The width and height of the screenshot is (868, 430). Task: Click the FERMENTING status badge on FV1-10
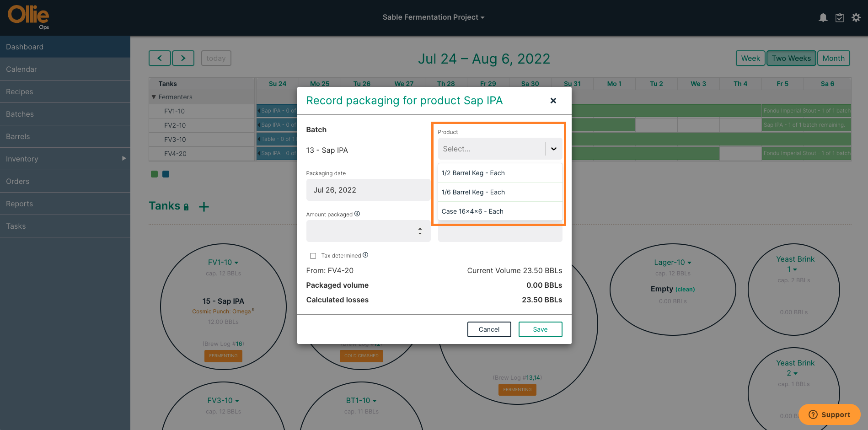(x=223, y=356)
